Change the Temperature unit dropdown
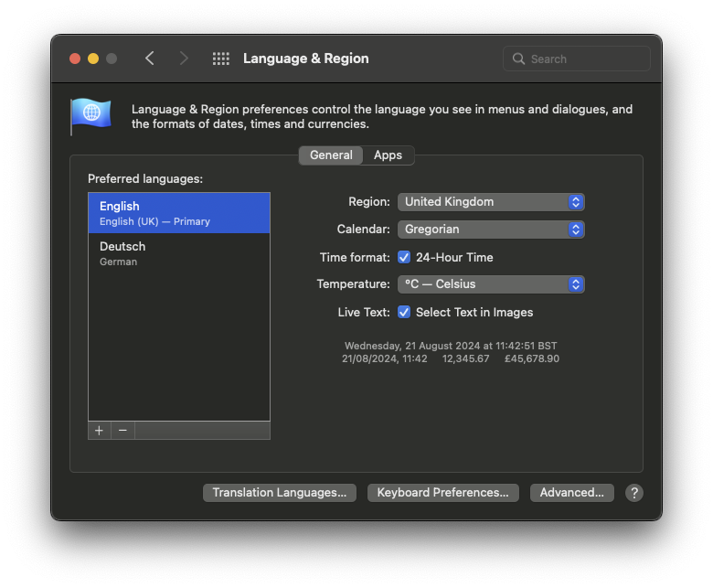Screen dimensions: 713x588 [491, 284]
